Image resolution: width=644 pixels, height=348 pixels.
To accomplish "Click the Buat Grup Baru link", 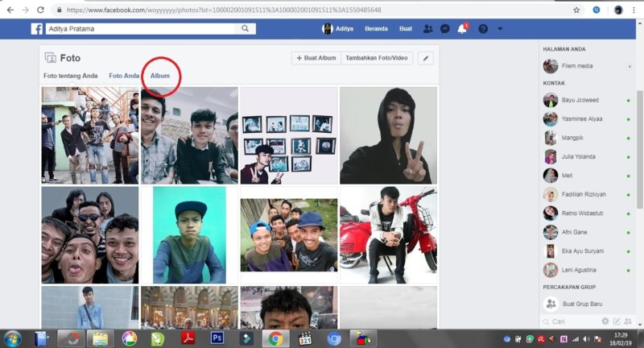I will (582, 304).
